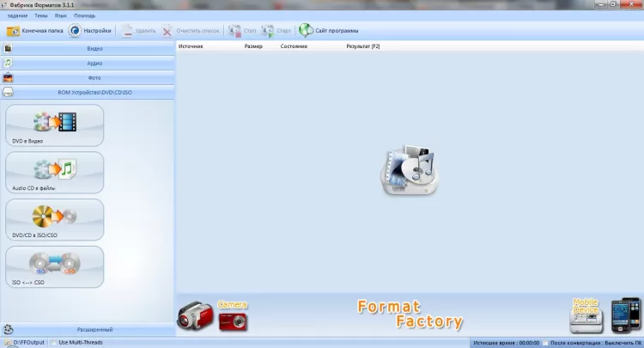644x348 pixels.
Task: Click the Mobile Device banner icon
Action: [x=586, y=315]
